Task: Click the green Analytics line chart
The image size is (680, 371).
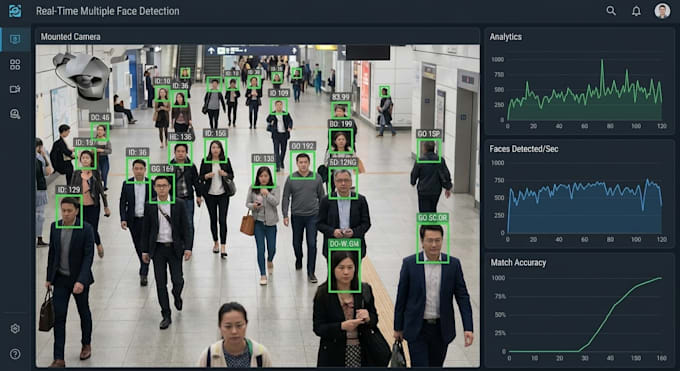Action: point(585,90)
